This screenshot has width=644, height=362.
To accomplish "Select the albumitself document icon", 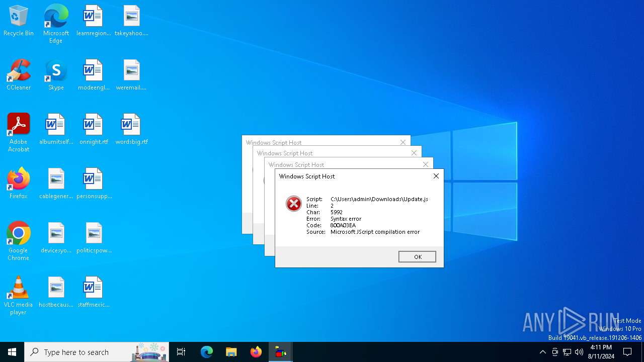I will tap(56, 130).
